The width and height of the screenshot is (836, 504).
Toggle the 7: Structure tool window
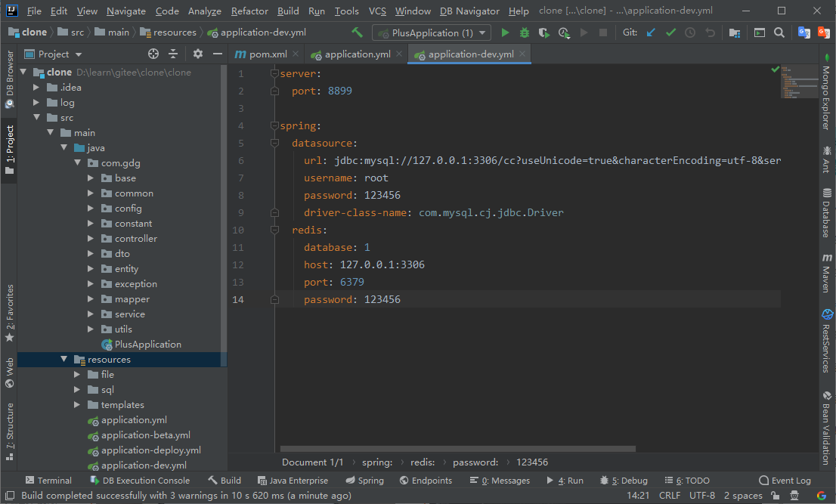10,431
